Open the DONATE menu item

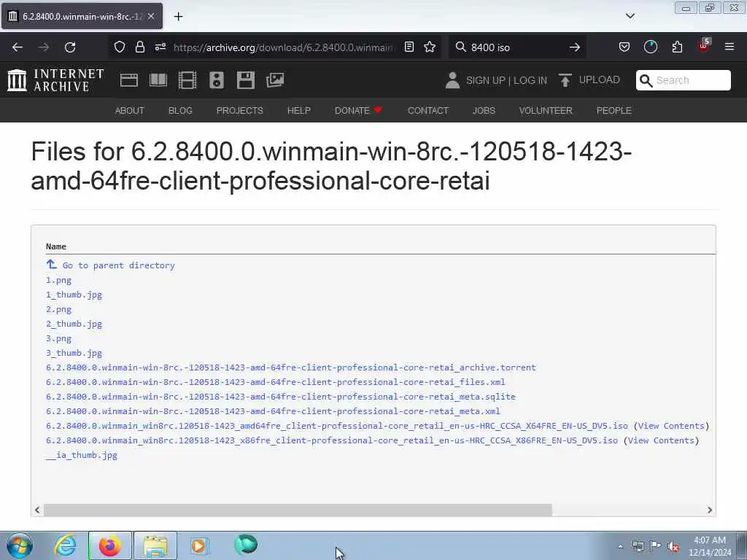(358, 111)
